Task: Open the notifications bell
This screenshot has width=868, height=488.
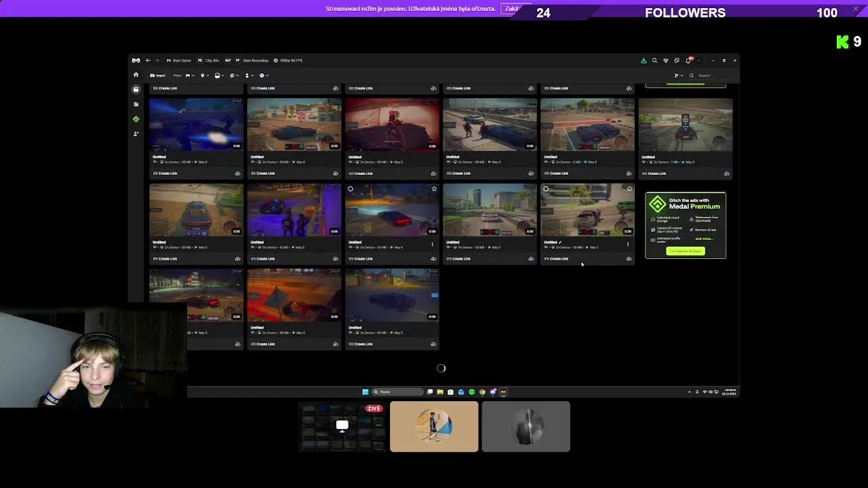Action: coord(688,60)
